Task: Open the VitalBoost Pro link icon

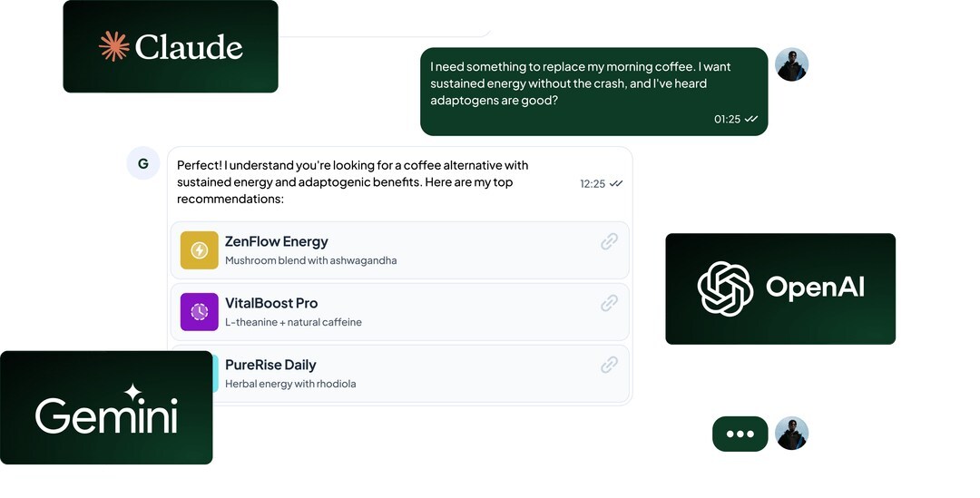Action: pyautogui.click(x=610, y=303)
